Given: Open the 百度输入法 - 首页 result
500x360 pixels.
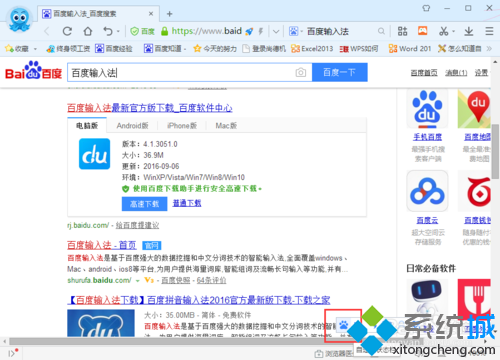Looking at the screenshot, I should coord(102,245).
